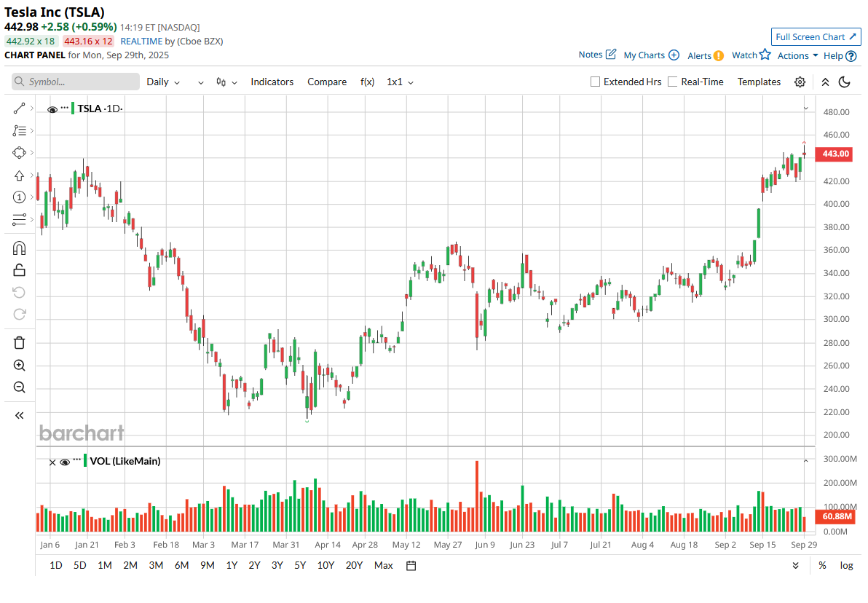Collapse the drawing tools sidebar
Screen dimensions: 868x603
tap(20, 415)
